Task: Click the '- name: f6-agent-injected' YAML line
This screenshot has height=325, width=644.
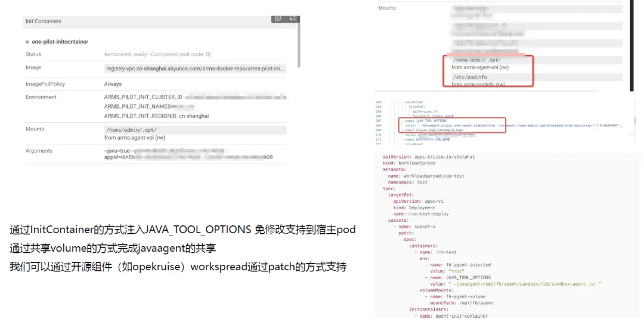Action: click(x=457, y=265)
